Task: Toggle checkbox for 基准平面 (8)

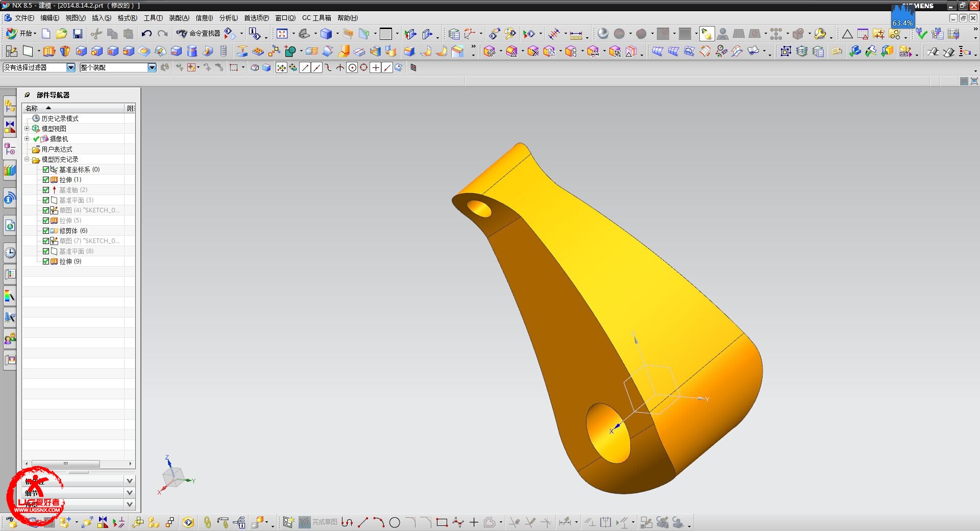Action: [x=46, y=251]
